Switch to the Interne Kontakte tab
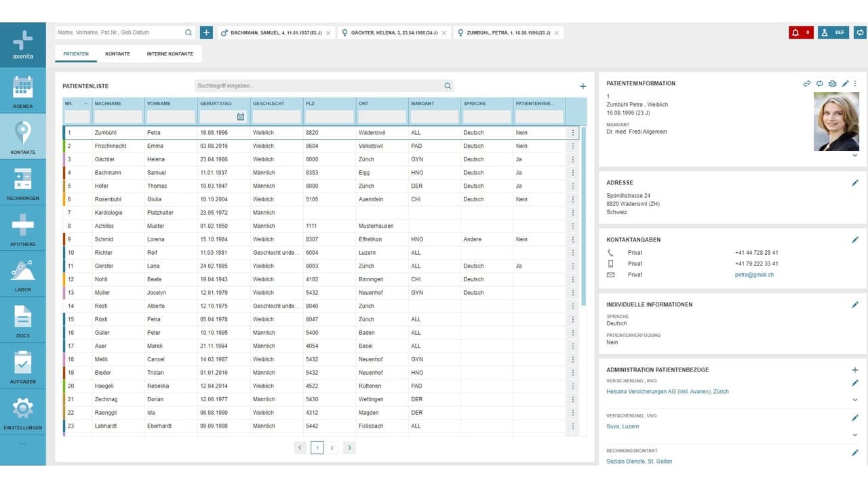868x488 pixels. coord(170,54)
